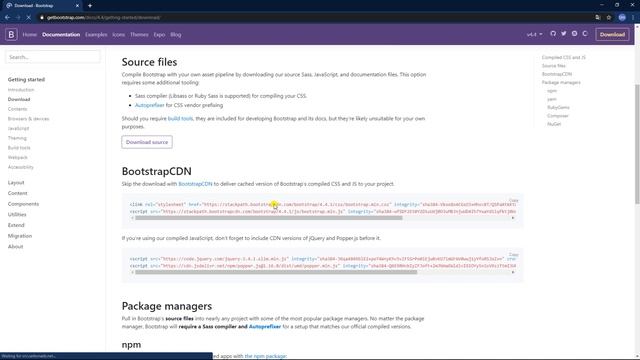
Task: Open the Home nav item
Action: pos(29,35)
